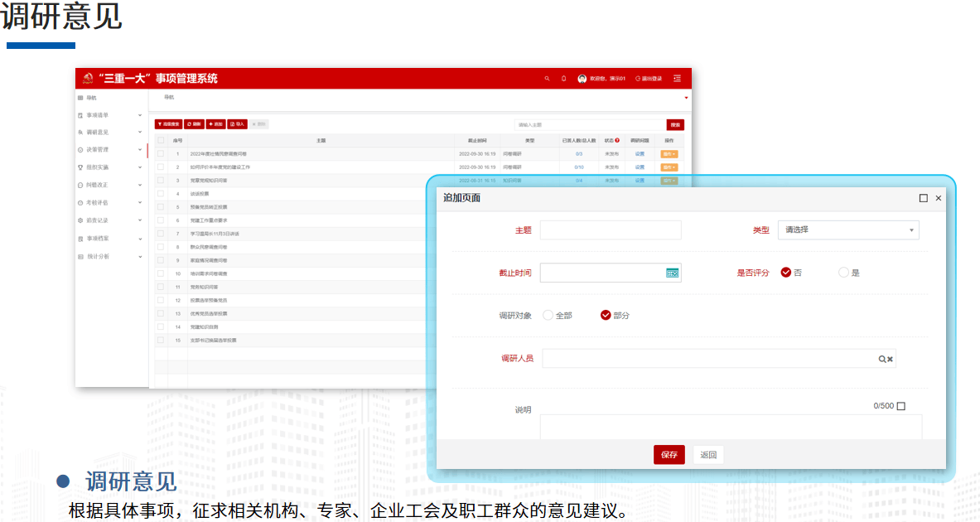Click the 添加 add toolbar button
The image size is (980, 522).
[x=215, y=124]
